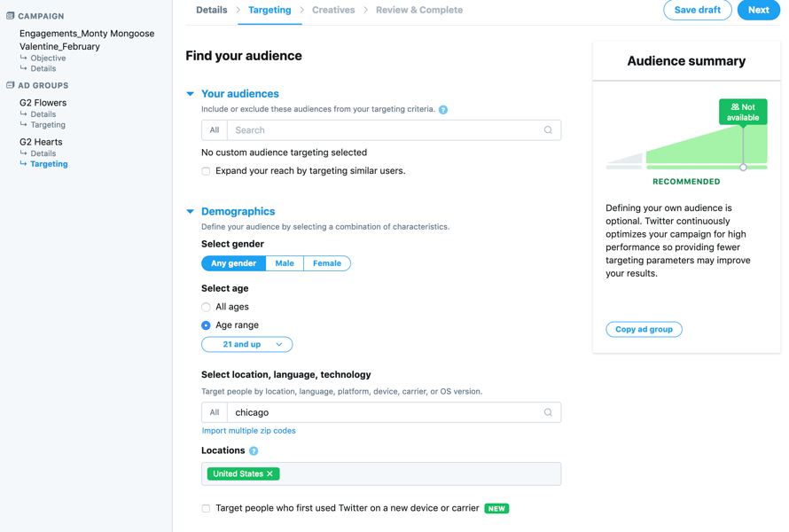Click the Ad Groups section icon
Image resolution: width=789 pixels, height=532 pixels.
click(10, 85)
